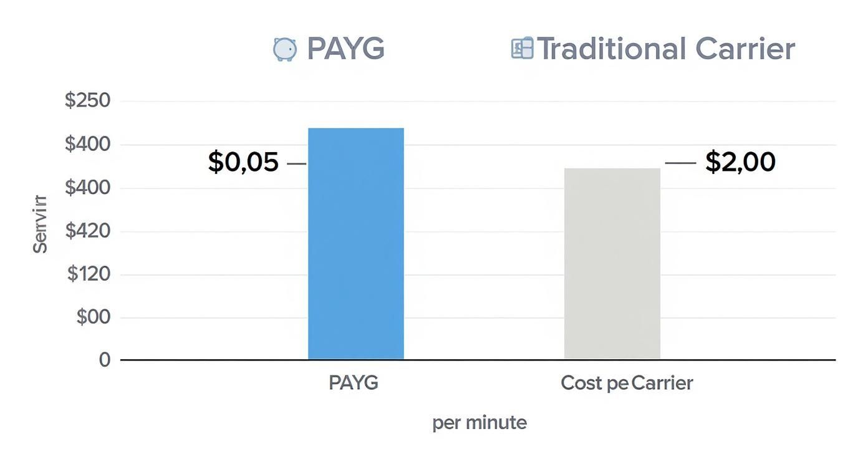Click the $250 y-axis tick label
This screenshot has width=868, height=469.
pos(87,101)
